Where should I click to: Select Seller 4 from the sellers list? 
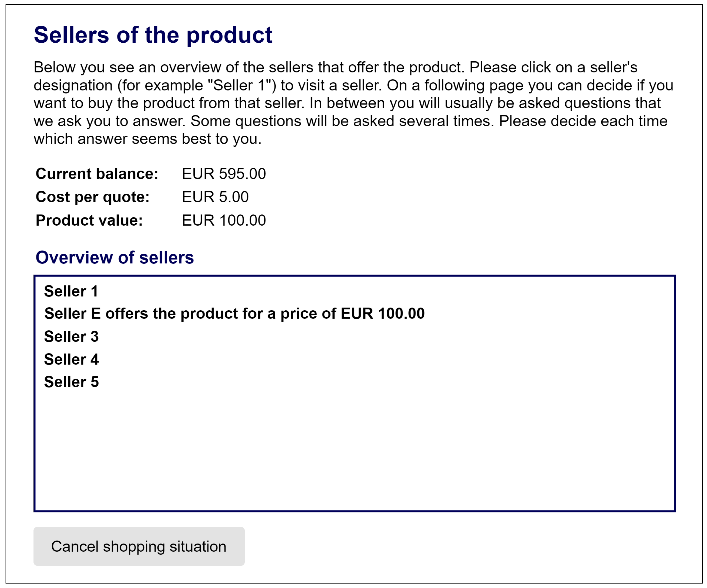[x=71, y=359]
